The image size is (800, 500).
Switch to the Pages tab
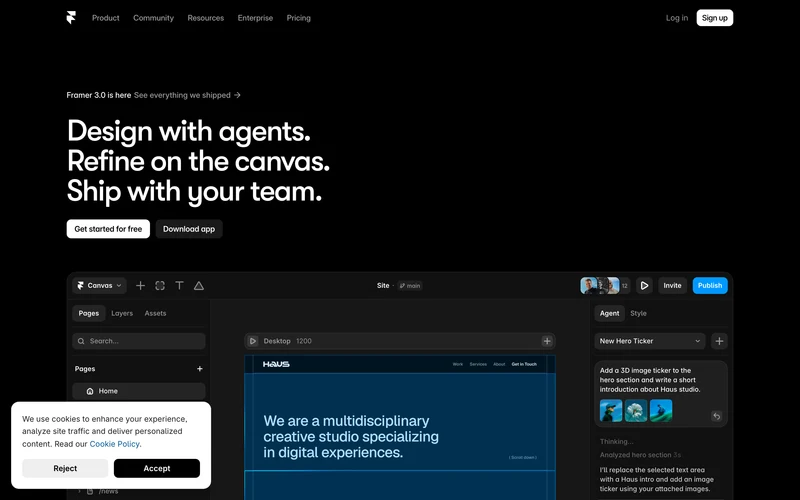89,313
